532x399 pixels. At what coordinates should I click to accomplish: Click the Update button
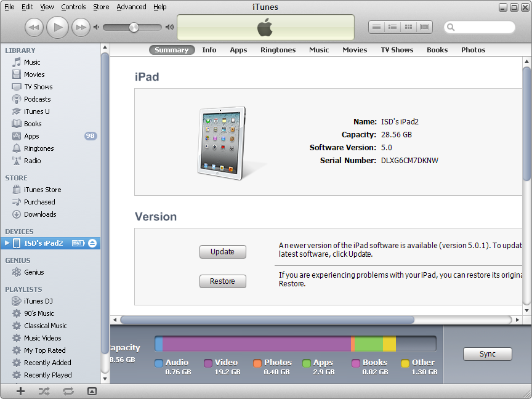(x=222, y=252)
